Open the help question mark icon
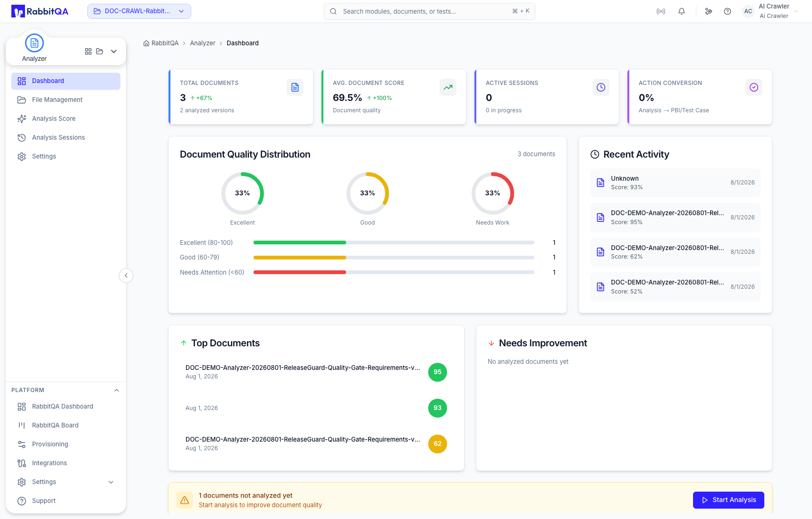 coord(727,11)
